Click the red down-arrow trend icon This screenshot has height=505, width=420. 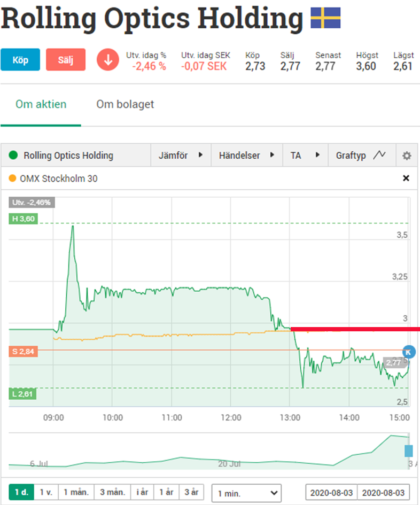[x=108, y=59]
